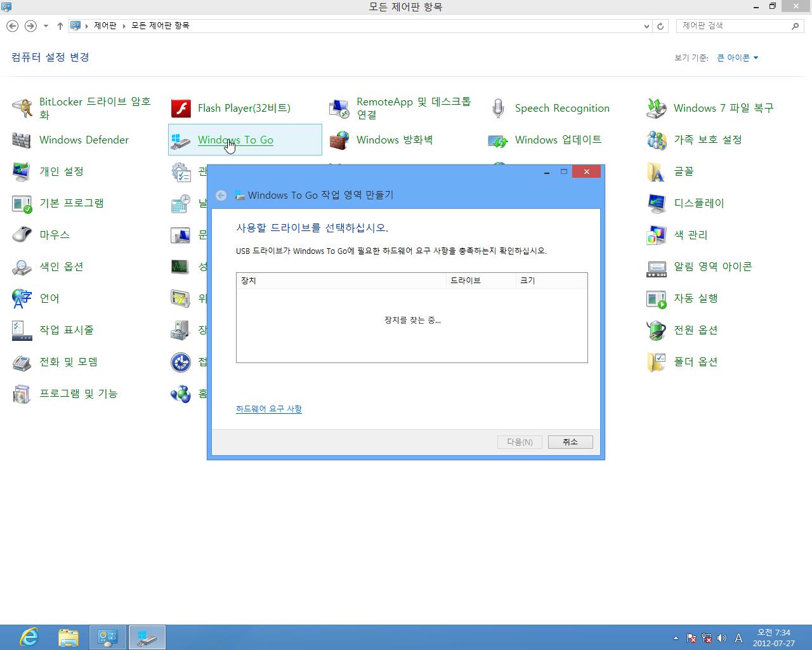This screenshot has height=650, width=812.
Task: Open Phone and Modem (전화 및 모뎀) icon
Action: click(22, 362)
